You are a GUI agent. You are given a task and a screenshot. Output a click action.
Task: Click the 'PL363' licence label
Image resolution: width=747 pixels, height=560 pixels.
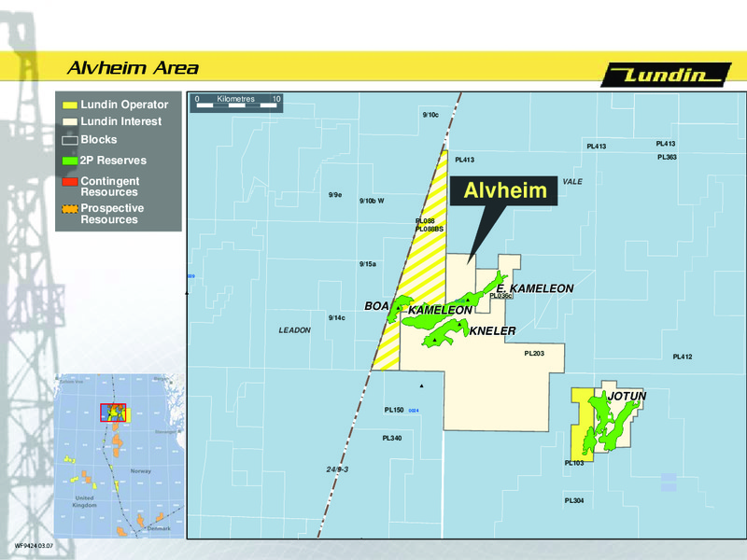[667, 157]
